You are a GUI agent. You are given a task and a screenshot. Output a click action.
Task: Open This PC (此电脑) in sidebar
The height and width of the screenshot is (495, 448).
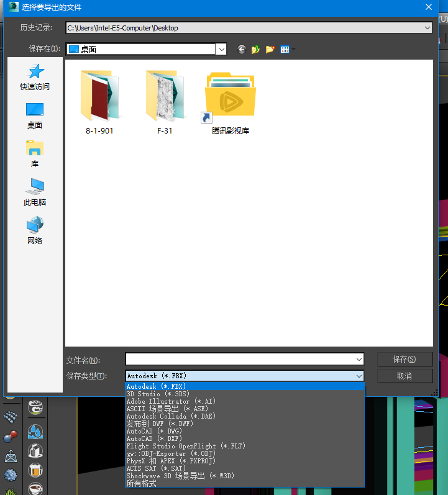coord(35,193)
